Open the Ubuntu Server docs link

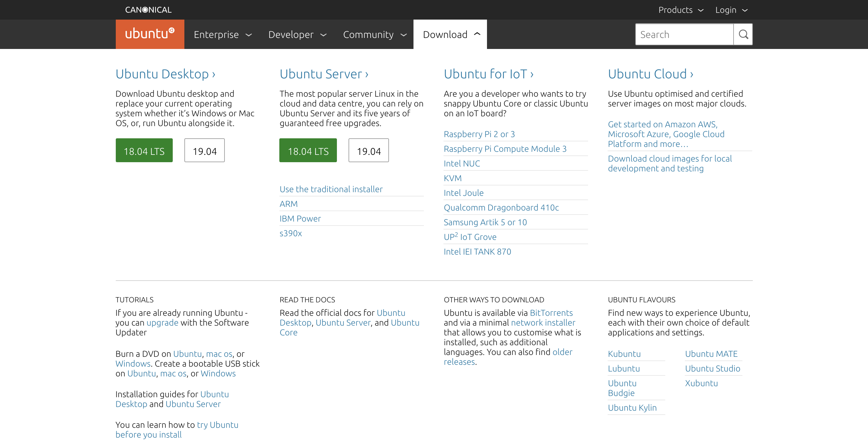tap(343, 323)
